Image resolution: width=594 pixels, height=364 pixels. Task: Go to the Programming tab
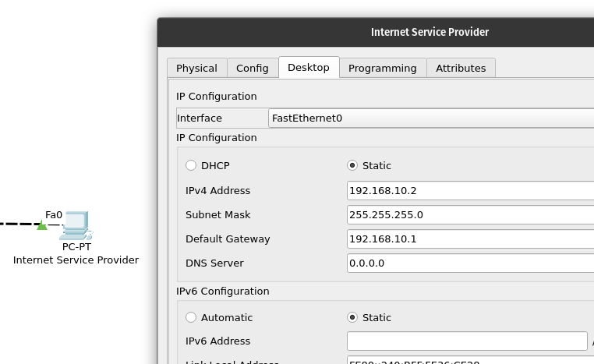(382, 68)
